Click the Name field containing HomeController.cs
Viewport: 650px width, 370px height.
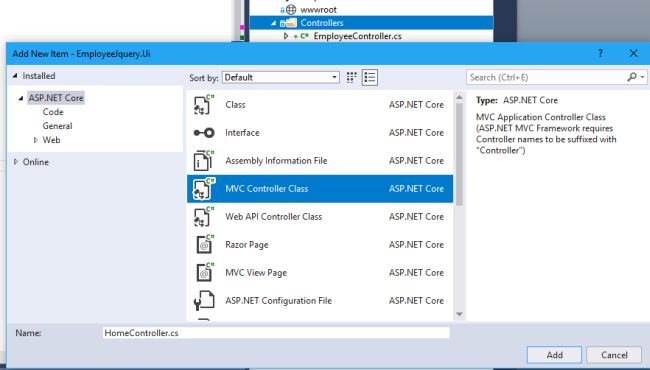(x=276, y=333)
